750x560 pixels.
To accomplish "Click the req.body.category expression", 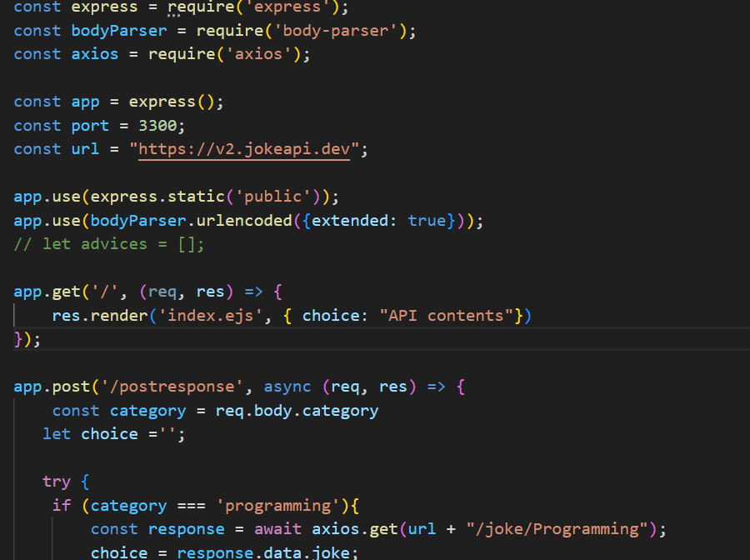I will 297,410.
